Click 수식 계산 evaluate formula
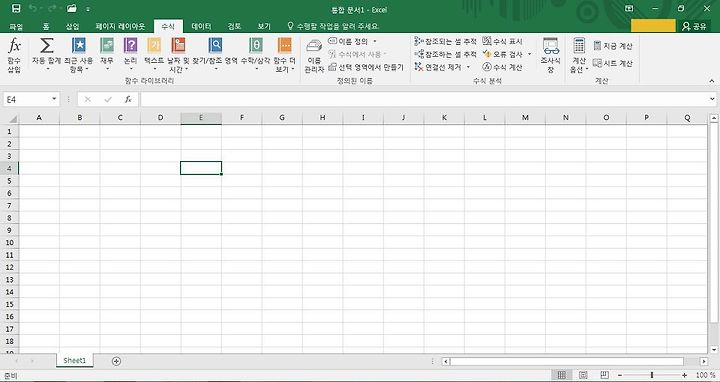The image size is (720, 382). (x=503, y=67)
